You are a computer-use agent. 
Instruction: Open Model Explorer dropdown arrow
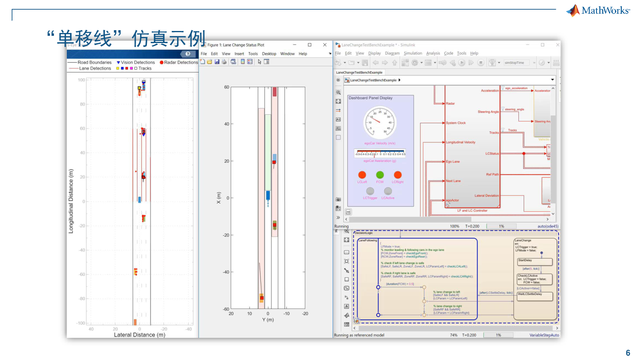(435, 63)
